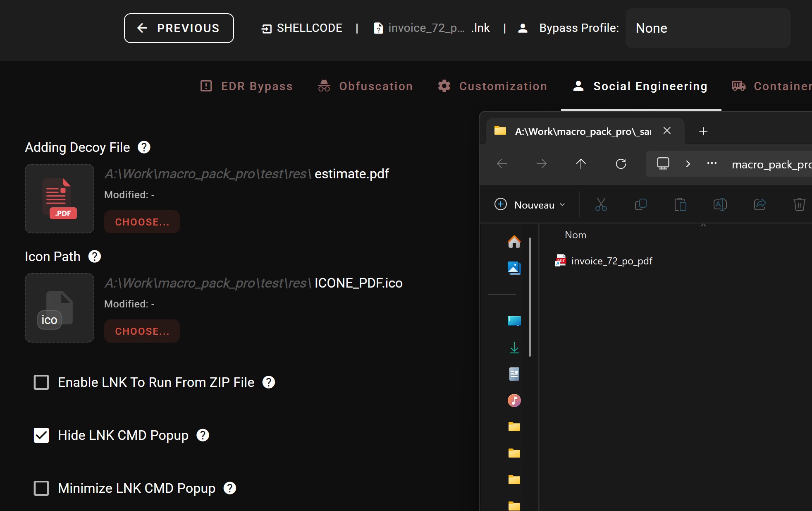812x511 pixels.
Task: Click the Explorer refresh icon
Action: [621, 164]
